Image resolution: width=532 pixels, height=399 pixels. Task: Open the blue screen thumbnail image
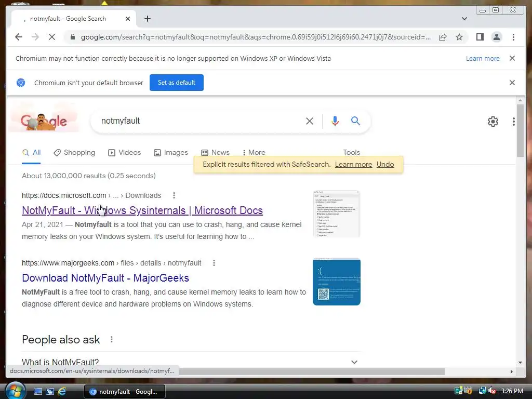pos(336,282)
